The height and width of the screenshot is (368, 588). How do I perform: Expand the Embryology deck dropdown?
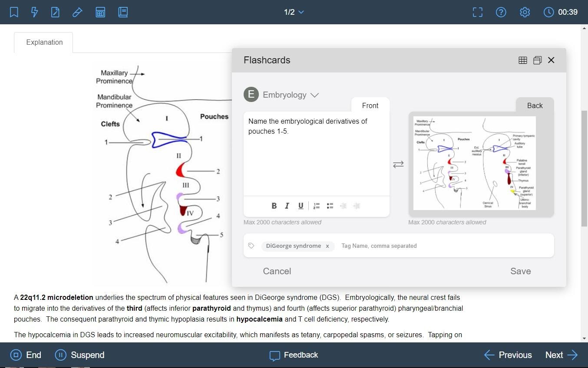pyautogui.click(x=314, y=95)
